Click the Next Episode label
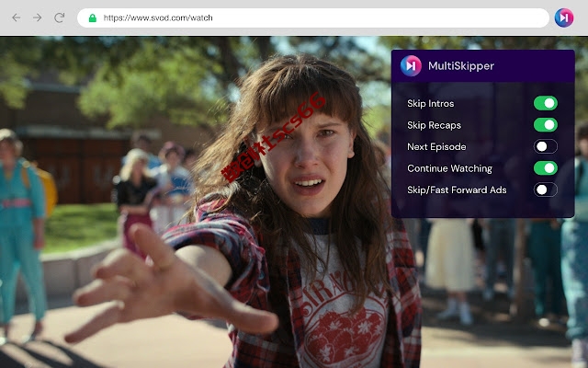This screenshot has width=588, height=368. click(x=436, y=147)
